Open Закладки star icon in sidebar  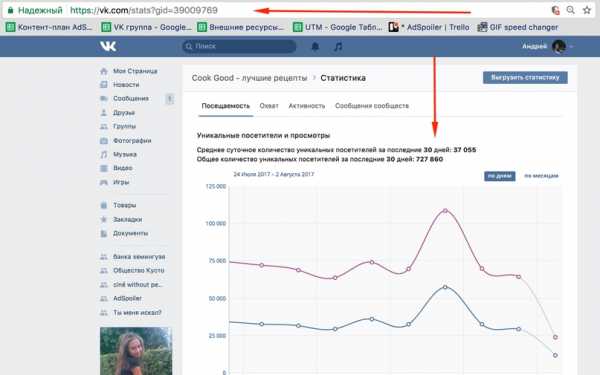(104, 219)
